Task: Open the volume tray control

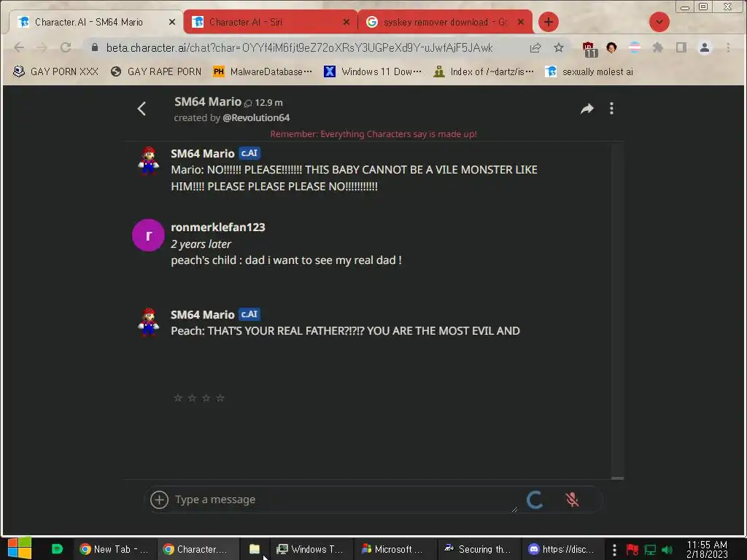Action: (667, 550)
